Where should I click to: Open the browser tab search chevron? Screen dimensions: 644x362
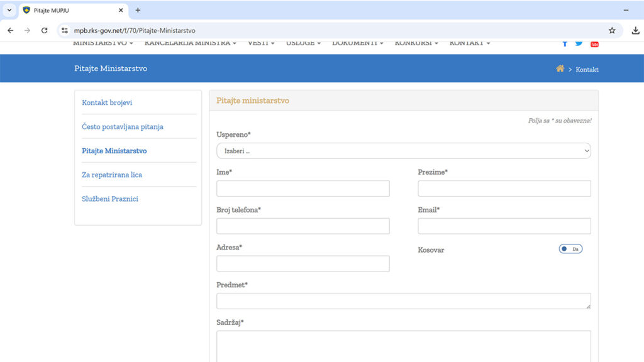click(9, 10)
